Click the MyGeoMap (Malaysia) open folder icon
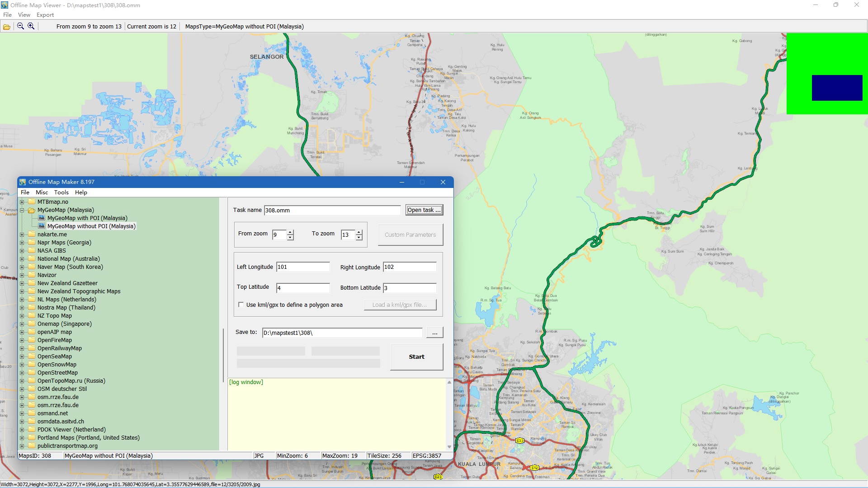This screenshot has height=488, width=868. click(32, 210)
